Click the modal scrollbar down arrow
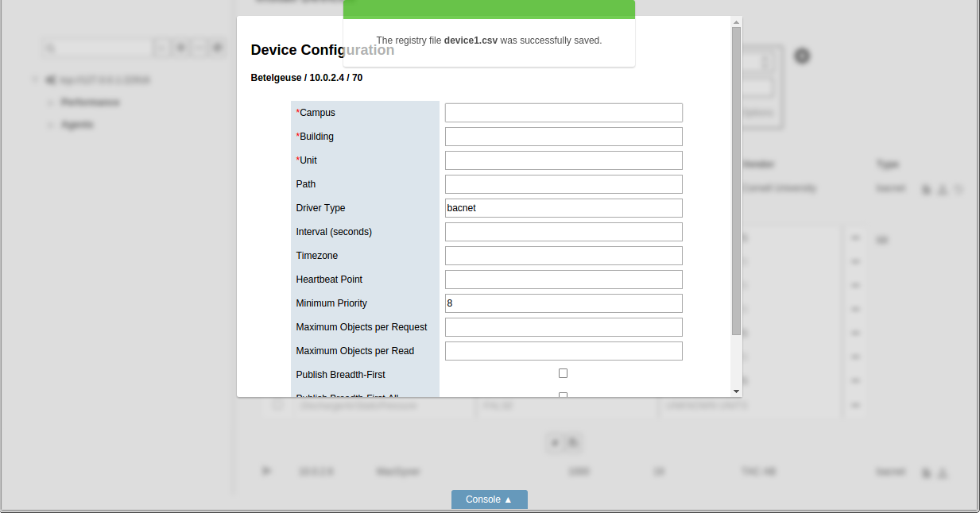Screen dimensions: 980x513 click(x=736, y=391)
